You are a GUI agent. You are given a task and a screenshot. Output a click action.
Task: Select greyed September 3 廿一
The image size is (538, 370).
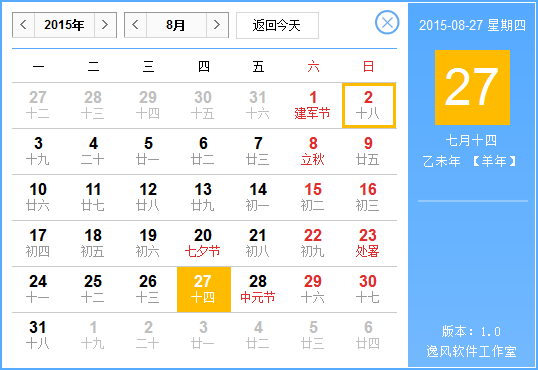point(203,335)
